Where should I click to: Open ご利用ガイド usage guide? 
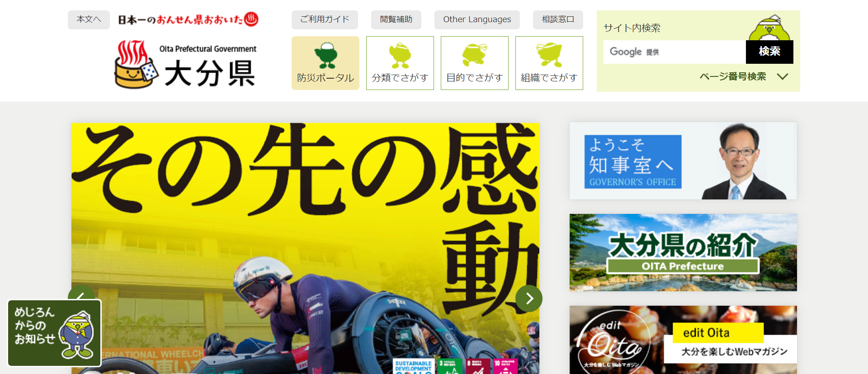click(325, 19)
